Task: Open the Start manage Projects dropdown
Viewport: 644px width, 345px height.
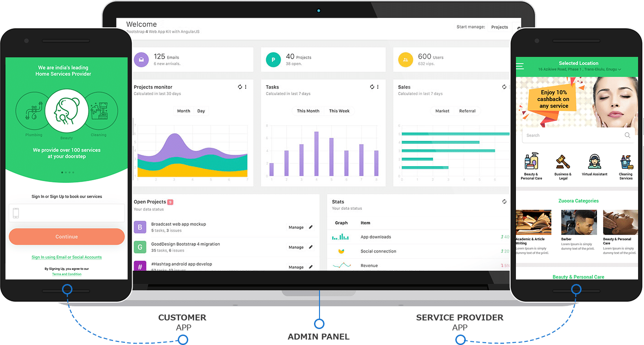Action: pyautogui.click(x=500, y=27)
